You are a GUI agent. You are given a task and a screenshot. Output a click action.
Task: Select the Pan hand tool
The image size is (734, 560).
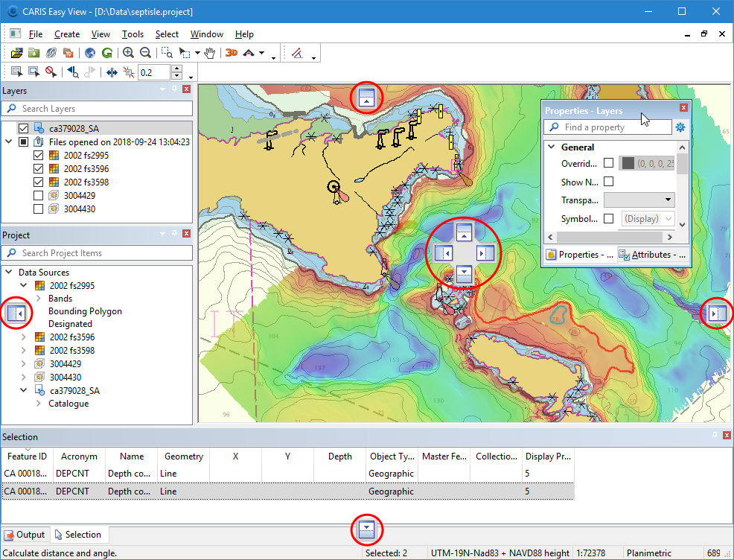[210, 53]
